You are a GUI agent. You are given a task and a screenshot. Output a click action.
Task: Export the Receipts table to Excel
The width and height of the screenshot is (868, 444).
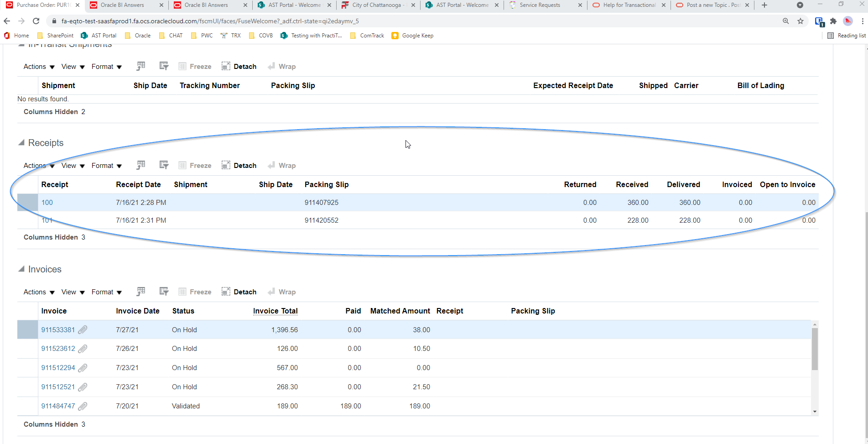(140, 165)
